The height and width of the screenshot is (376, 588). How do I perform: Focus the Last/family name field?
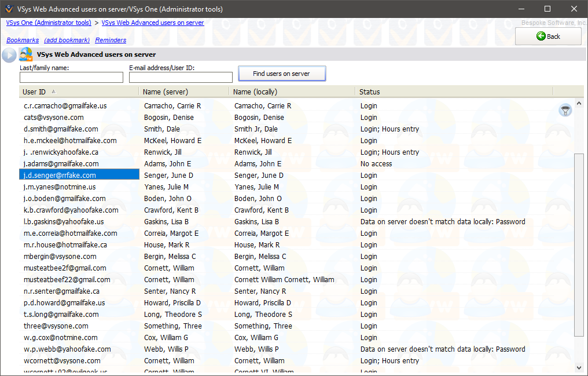tap(71, 77)
